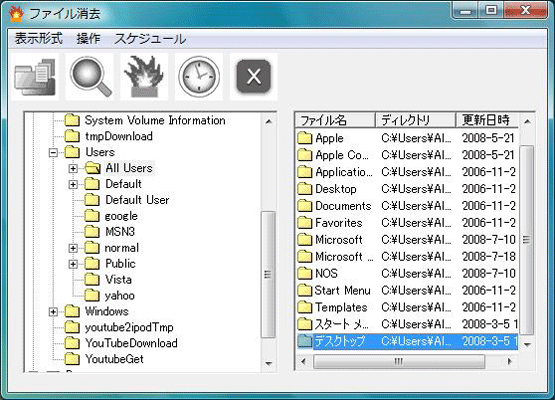Open the magnifying glass search tool
Viewport: 555px width, 400px height.
[90, 77]
